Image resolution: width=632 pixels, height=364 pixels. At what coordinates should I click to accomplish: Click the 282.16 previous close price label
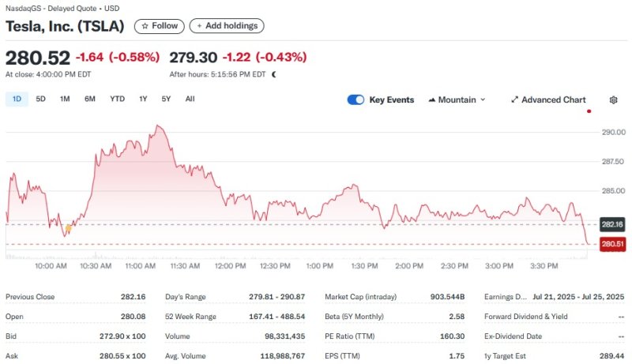tap(612, 224)
